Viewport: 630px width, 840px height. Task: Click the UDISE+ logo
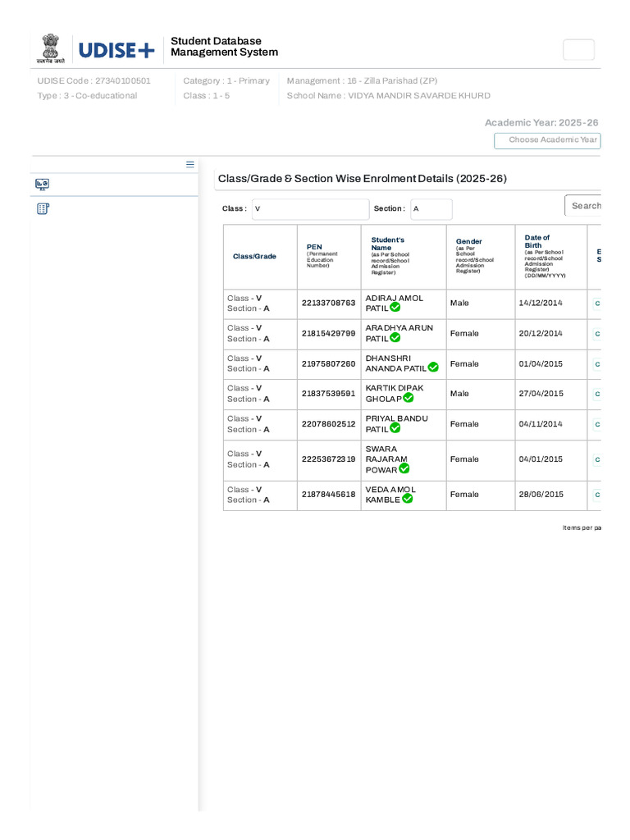tap(116, 50)
